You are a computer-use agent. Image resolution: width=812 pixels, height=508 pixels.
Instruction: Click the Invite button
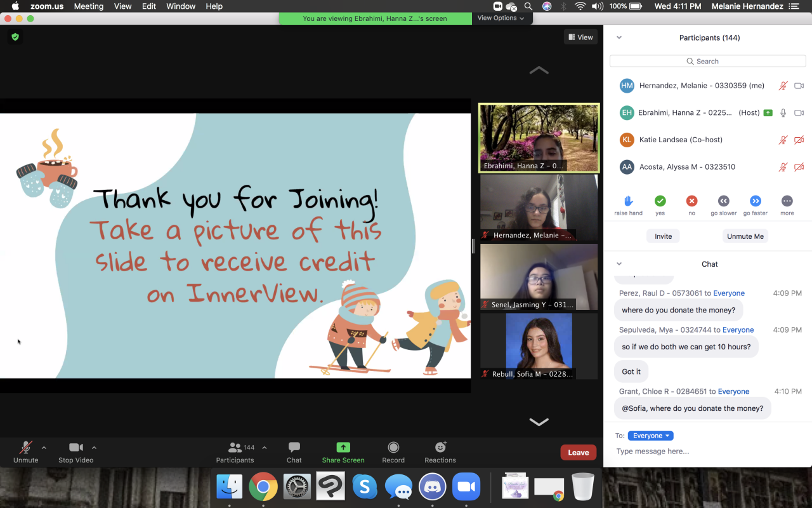[663, 236]
